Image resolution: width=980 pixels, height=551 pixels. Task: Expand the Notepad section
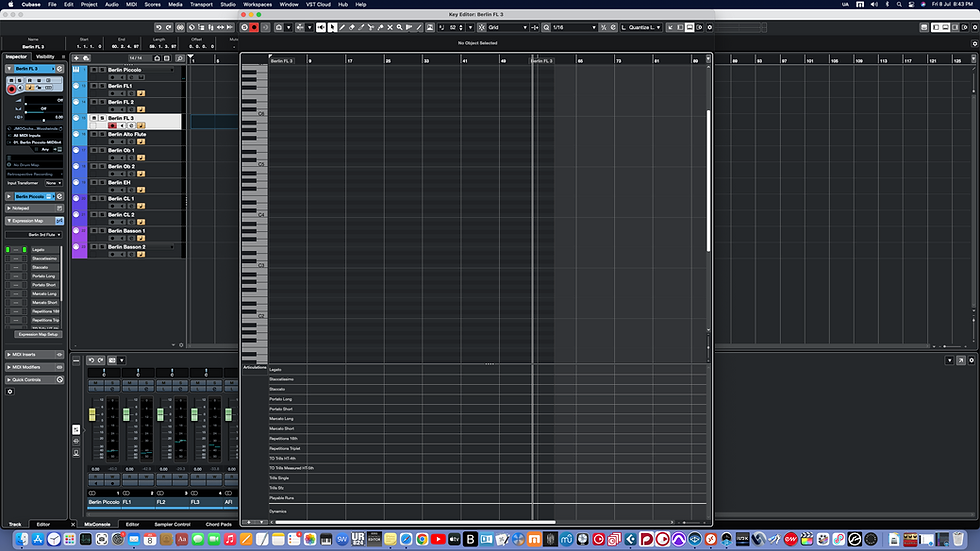(9, 208)
